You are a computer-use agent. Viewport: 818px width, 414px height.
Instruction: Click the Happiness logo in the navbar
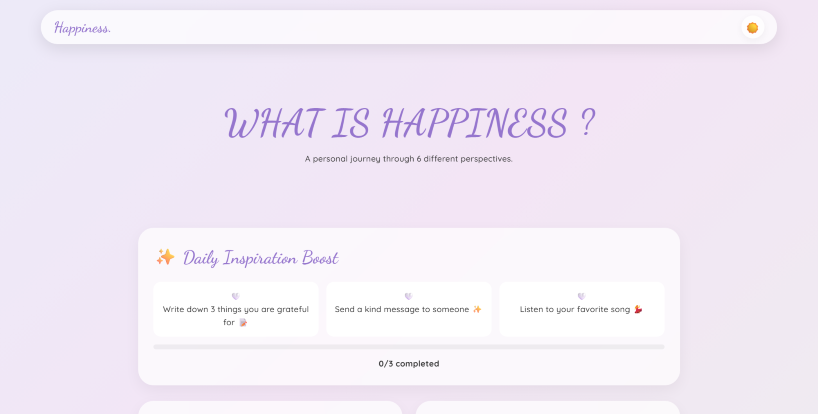coord(83,28)
